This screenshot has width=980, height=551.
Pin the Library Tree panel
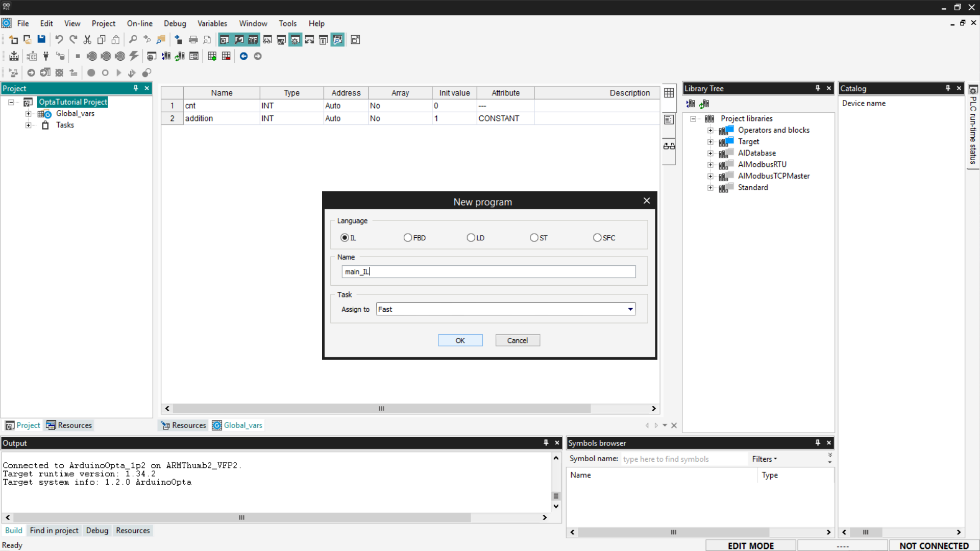click(818, 88)
